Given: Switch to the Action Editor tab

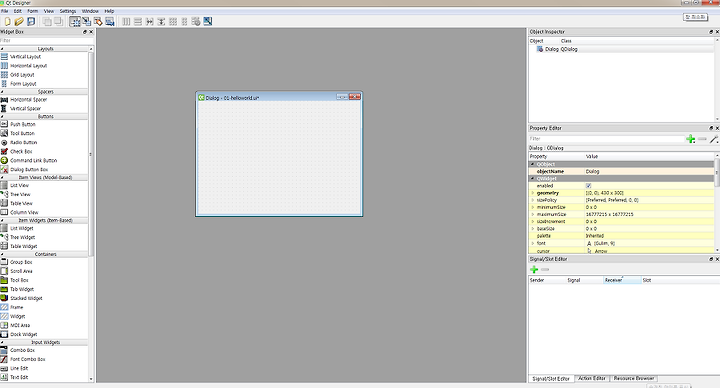Looking at the screenshot, I should tap(591, 378).
